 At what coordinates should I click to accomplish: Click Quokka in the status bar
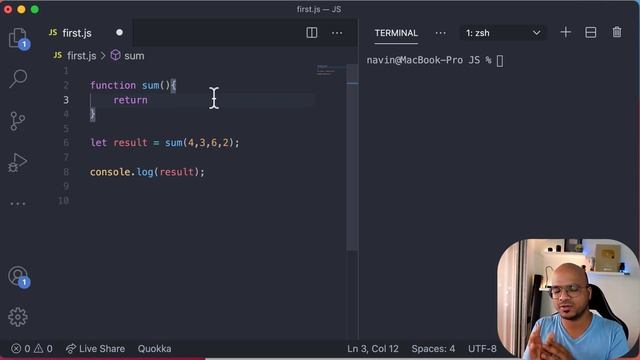154,349
